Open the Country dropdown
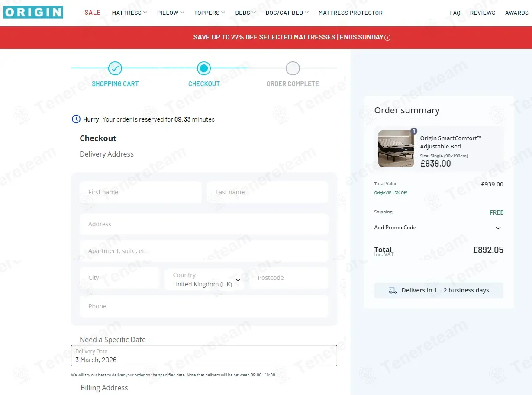532x395 pixels. [x=204, y=279]
